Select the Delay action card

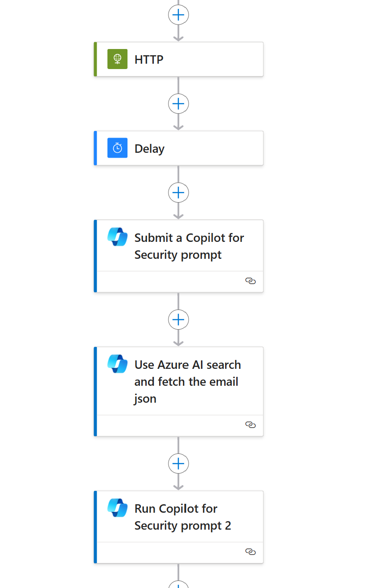(178, 147)
